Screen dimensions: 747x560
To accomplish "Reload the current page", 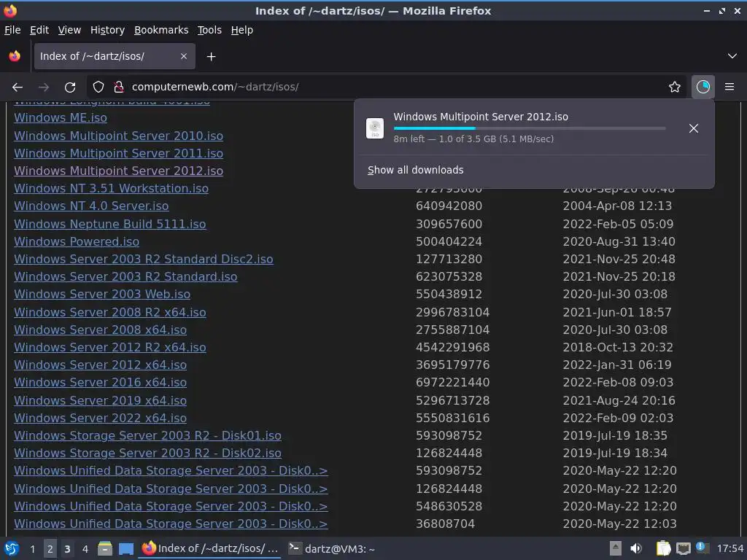I will 70,87.
